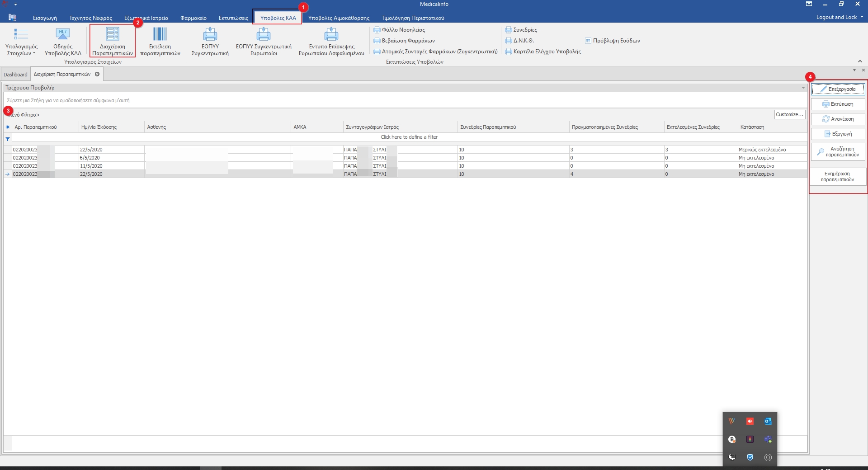Image resolution: width=868 pixels, height=470 pixels.
Task: Switch to Φαρμακείο ribbon tab
Action: 193,18
